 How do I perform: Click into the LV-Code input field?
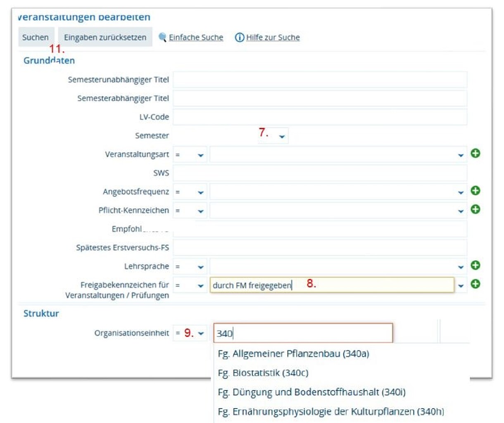point(320,117)
